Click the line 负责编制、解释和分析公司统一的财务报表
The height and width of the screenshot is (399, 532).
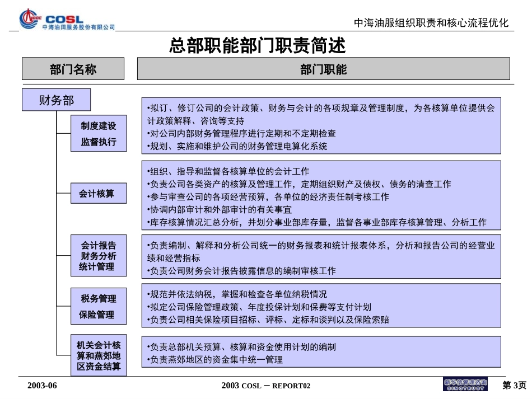tap(321, 251)
